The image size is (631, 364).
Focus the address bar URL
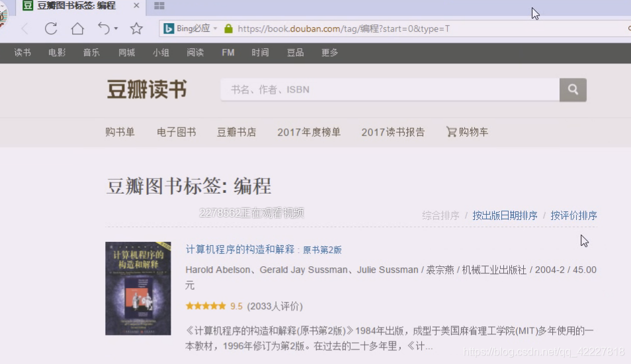(x=344, y=28)
